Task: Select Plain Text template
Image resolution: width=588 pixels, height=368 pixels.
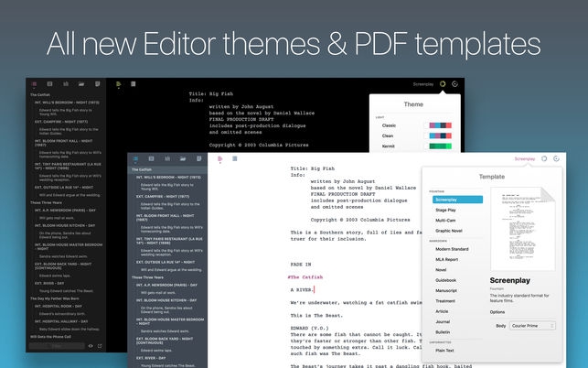Action: [444, 351]
